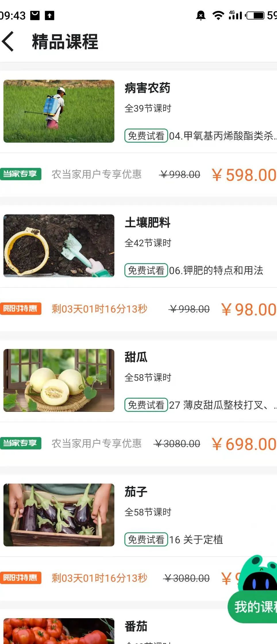Open the 我的课程 floating button
The image size is (277, 644).
click(253, 607)
